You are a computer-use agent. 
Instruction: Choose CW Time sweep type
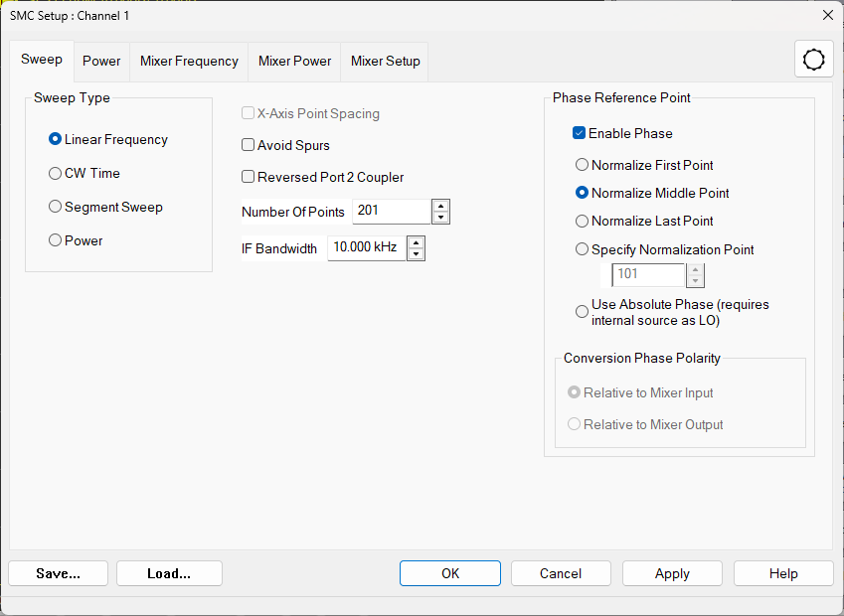click(x=84, y=173)
